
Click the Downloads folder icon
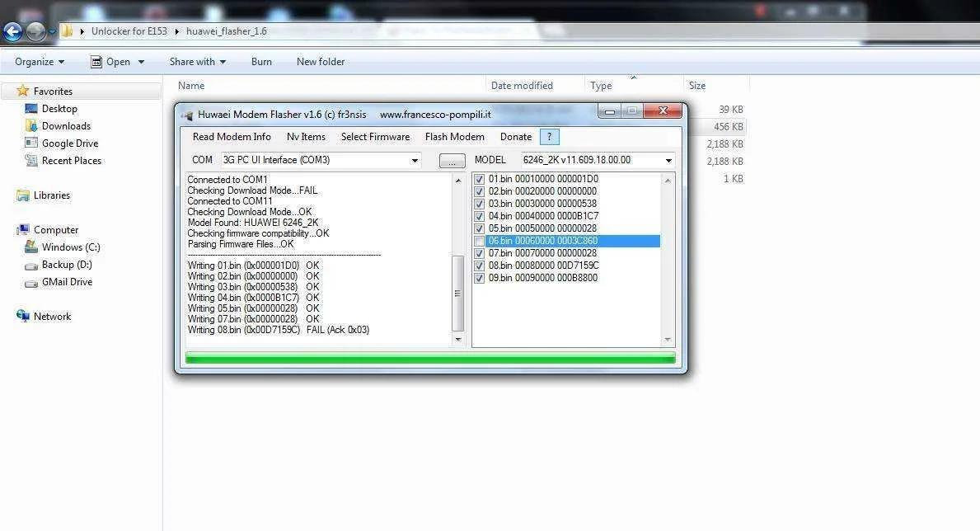[30, 125]
